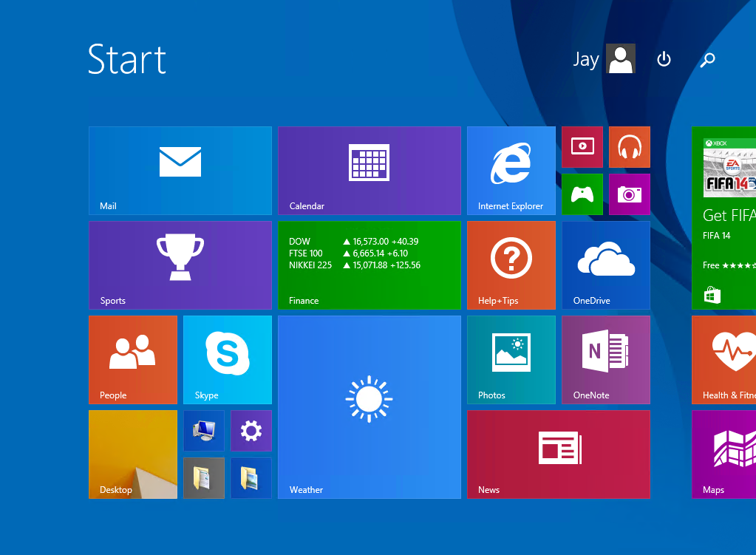Screen dimensions: 756x555
Task: Launch Skype
Action: (227, 360)
